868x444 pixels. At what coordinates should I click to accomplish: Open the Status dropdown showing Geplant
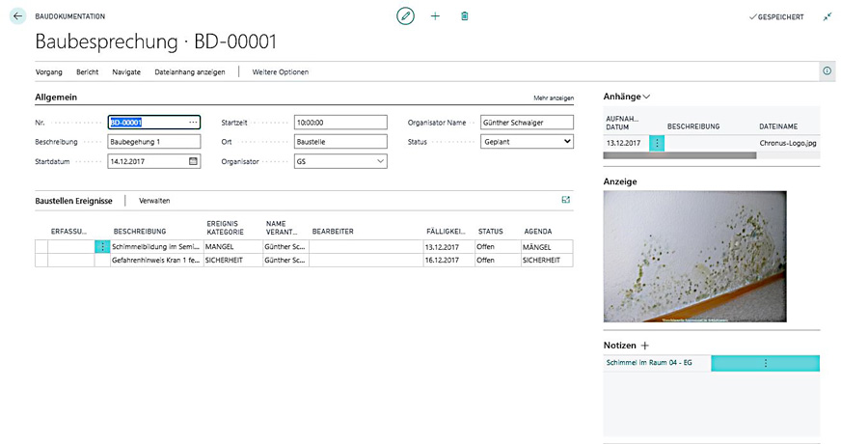point(527,142)
